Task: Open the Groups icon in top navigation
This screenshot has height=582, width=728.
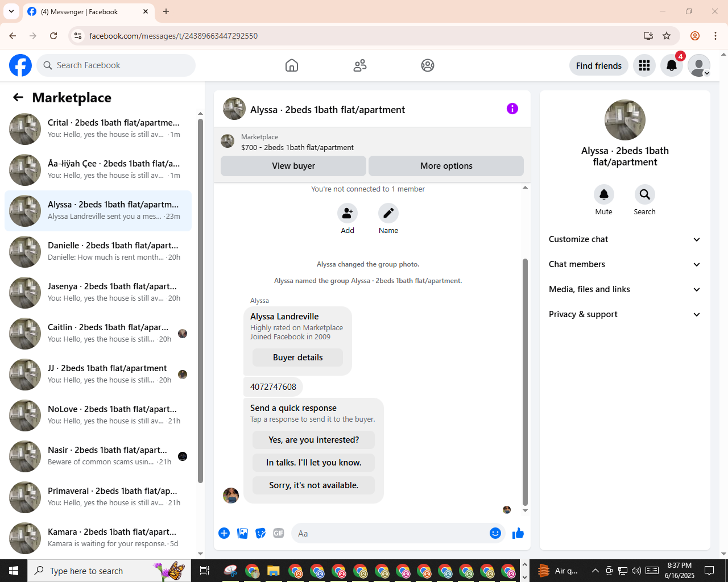Action: point(428,65)
